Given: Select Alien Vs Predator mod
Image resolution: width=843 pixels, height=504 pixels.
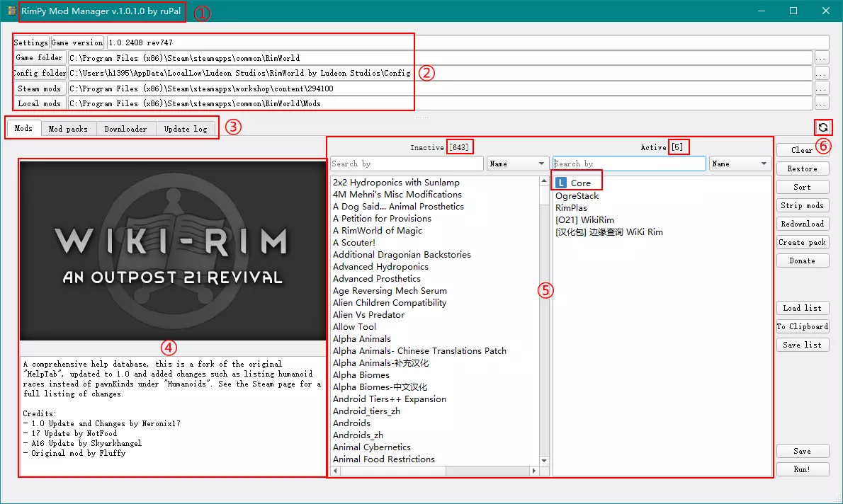Looking at the screenshot, I should [x=368, y=315].
